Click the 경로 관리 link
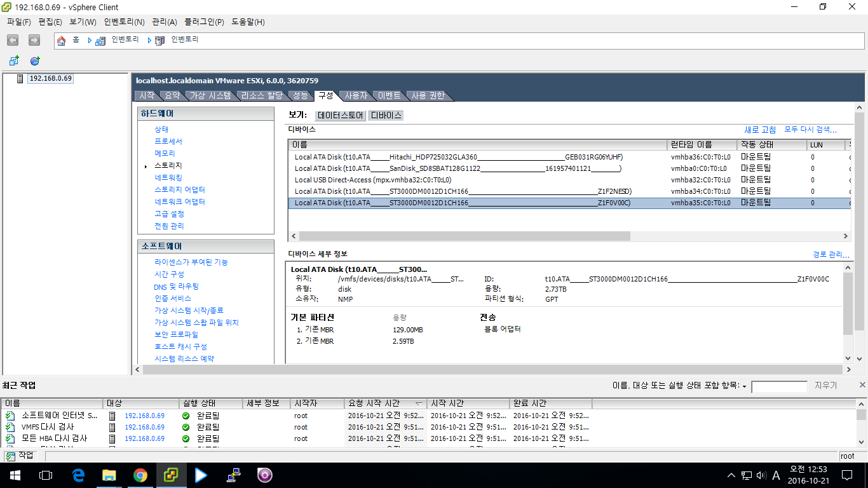 [x=831, y=255]
